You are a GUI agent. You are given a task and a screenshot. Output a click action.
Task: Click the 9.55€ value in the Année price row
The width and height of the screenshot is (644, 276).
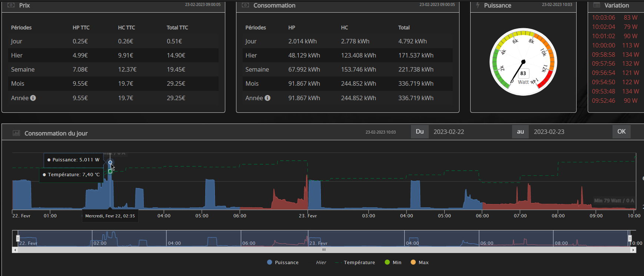80,98
